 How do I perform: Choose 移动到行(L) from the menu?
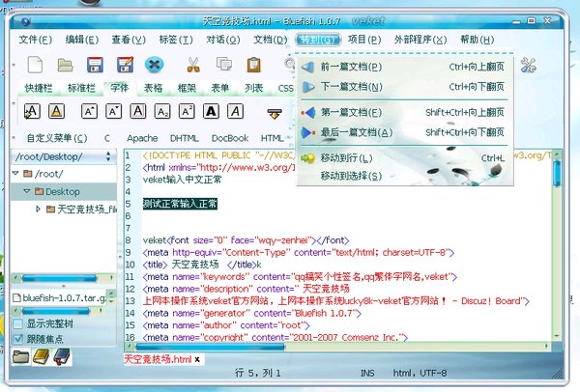point(404,158)
